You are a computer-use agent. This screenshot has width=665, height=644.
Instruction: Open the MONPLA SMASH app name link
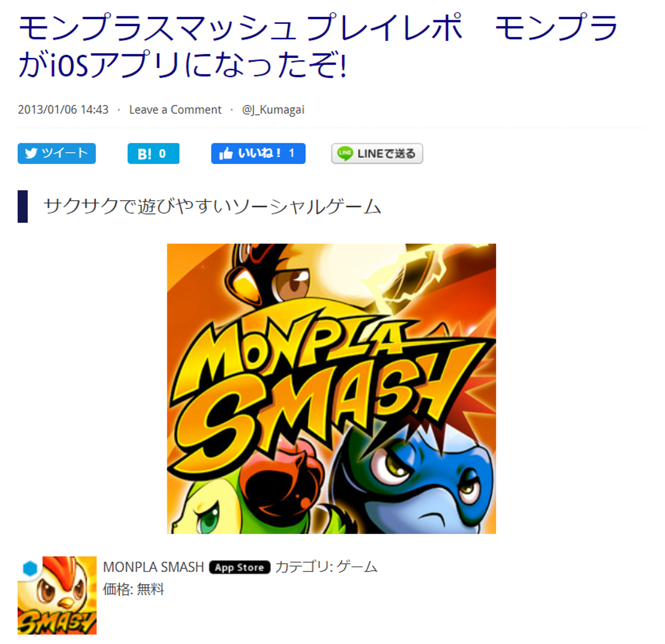point(153,567)
